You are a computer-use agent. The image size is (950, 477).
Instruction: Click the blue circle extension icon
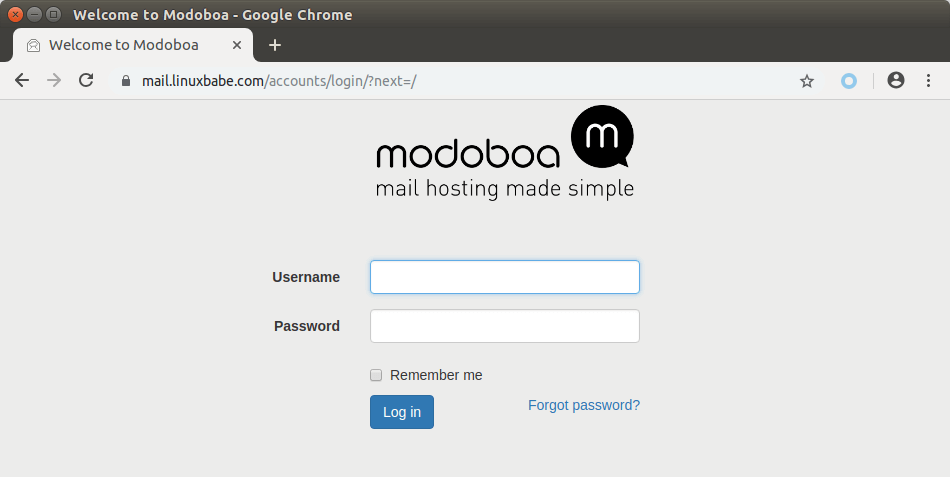click(849, 81)
